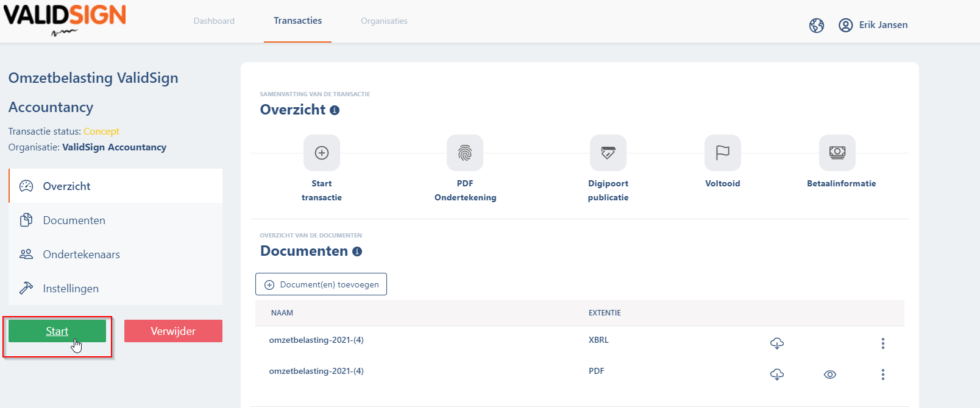Click the XBRL extension cell
The width and height of the screenshot is (980, 408).
click(598, 340)
